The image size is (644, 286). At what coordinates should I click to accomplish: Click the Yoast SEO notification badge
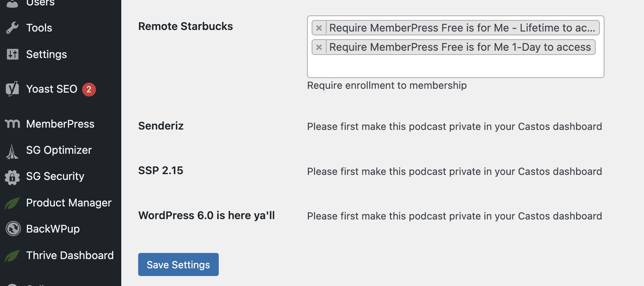point(89,89)
